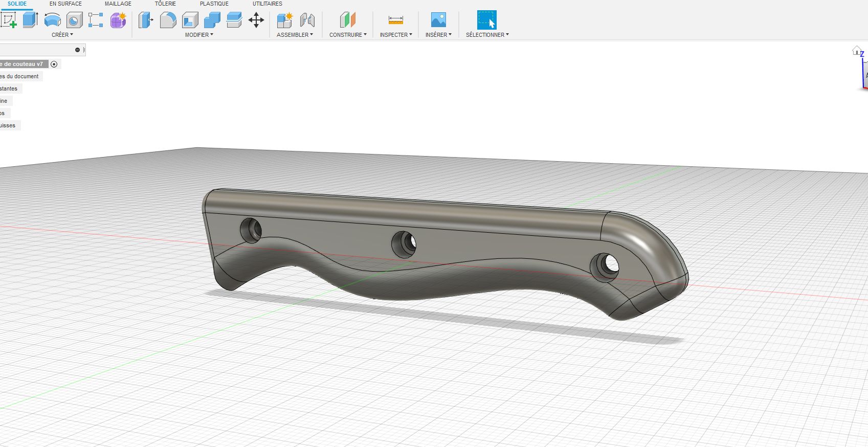Switch to the EN SURFACE tab
This screenshot has height=447, width=868.
[x=65, y=4]
